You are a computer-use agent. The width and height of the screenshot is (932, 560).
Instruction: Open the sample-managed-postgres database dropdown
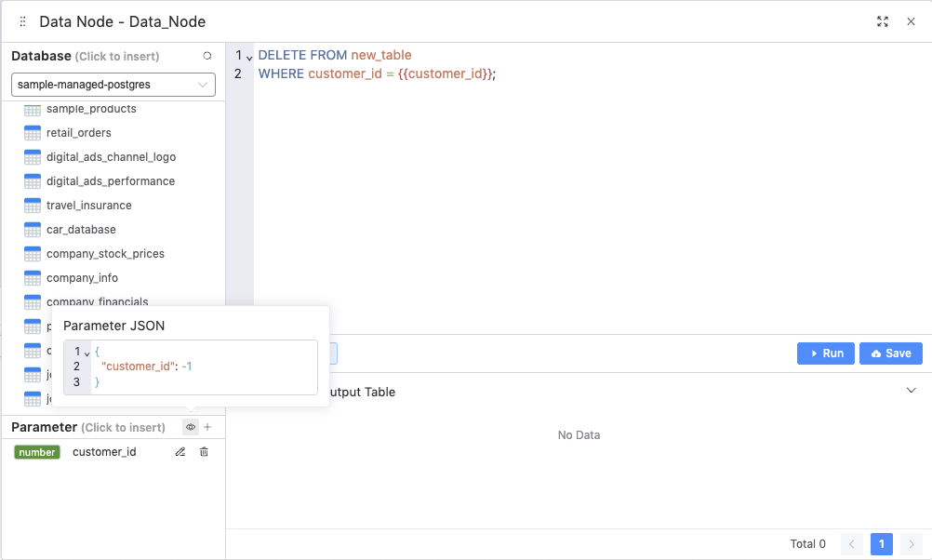tap(113, 85)
